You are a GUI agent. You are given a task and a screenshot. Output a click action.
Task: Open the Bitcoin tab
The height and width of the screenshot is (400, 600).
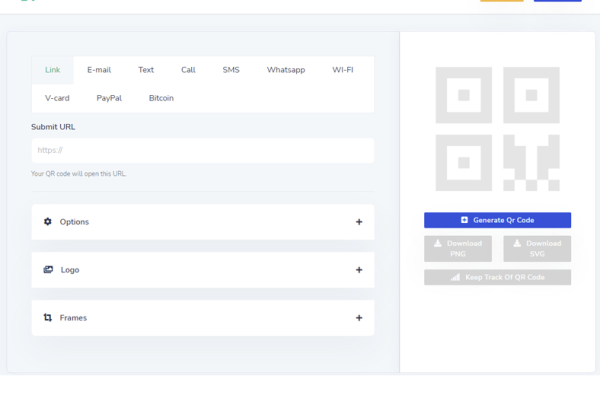point(161,98)
